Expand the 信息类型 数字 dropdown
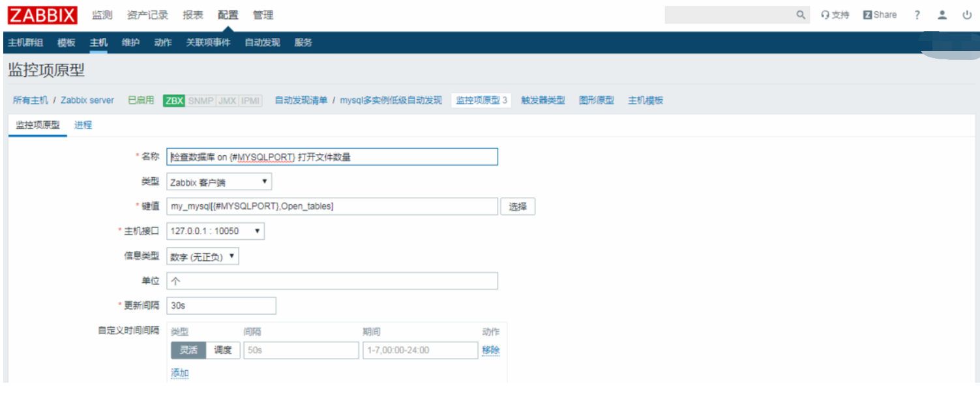The image size is (980, 397). click(x=203, y=256)
